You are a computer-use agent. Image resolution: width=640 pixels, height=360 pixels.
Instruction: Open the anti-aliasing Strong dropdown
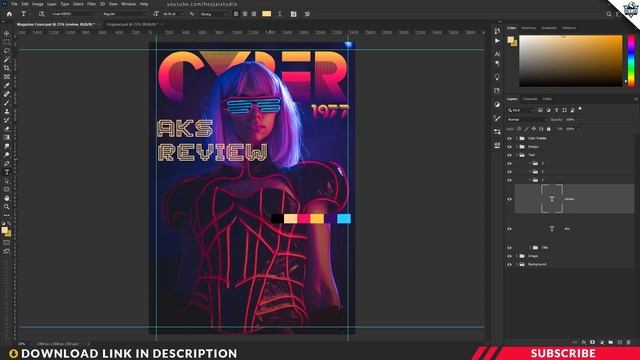[213, 14]
